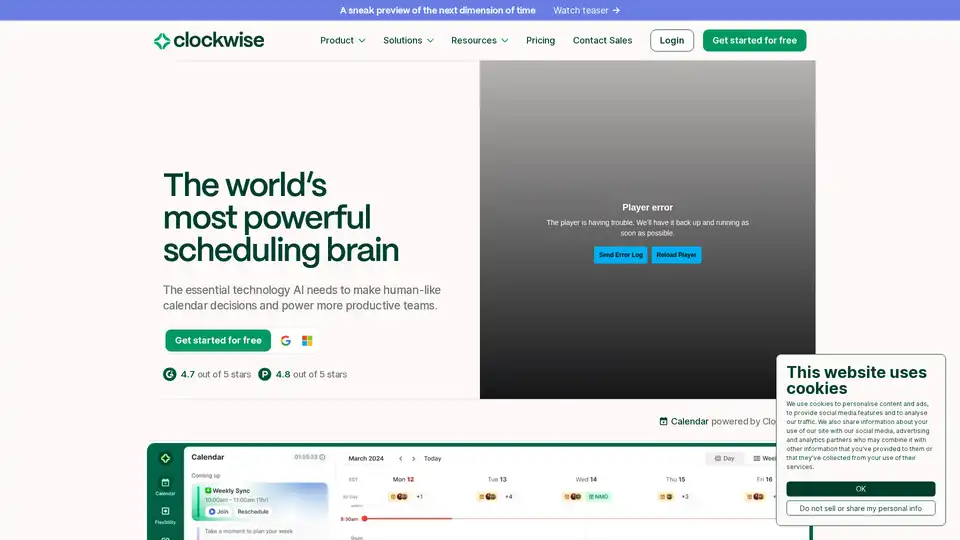Image resolution: width=960 pixels, height=540 pixels.
Task: Expand the Product dropdown menu
Action: 342,41
